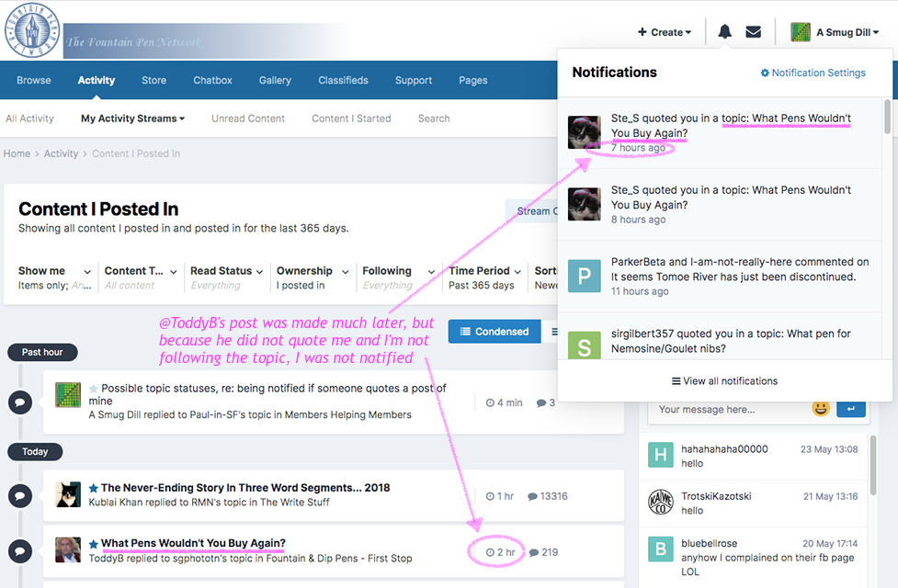The height and width of the screenshot is (588, 898).
Task: Open Notification Settings link
Action: [813, 73]
